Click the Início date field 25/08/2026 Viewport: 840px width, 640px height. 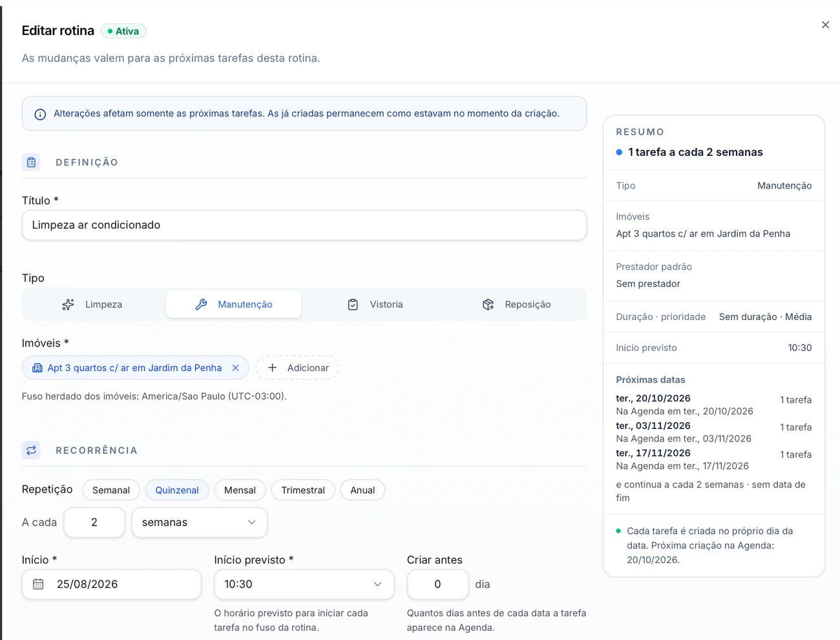pyautogui.click(x=112, y=584)
